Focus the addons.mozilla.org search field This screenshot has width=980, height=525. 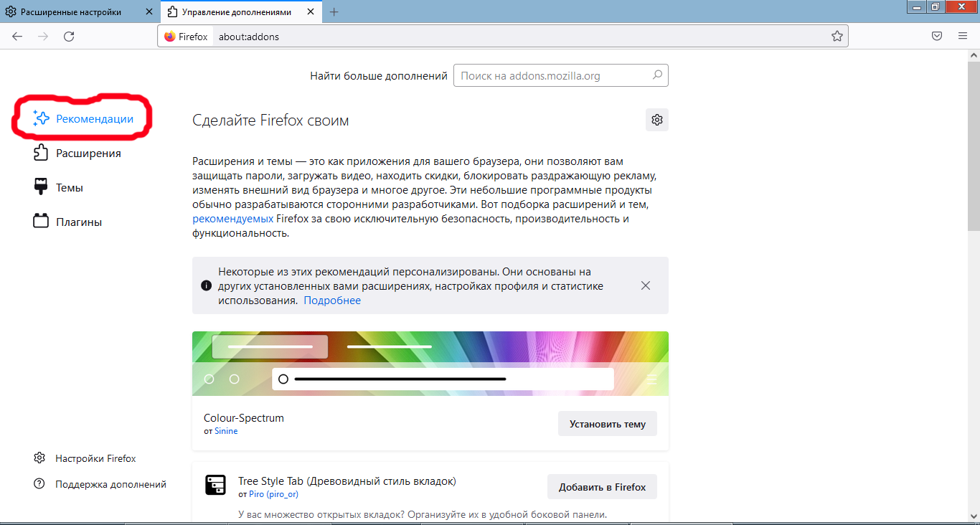click(561, 75)
